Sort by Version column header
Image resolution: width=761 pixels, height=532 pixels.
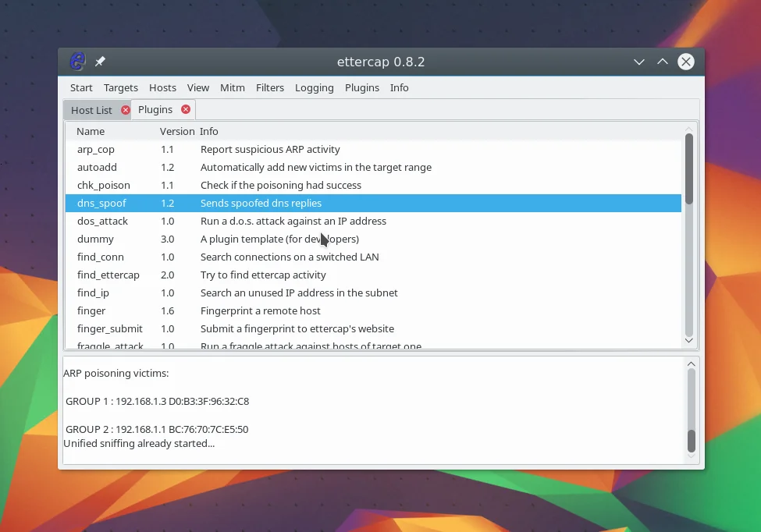[176, 131]
